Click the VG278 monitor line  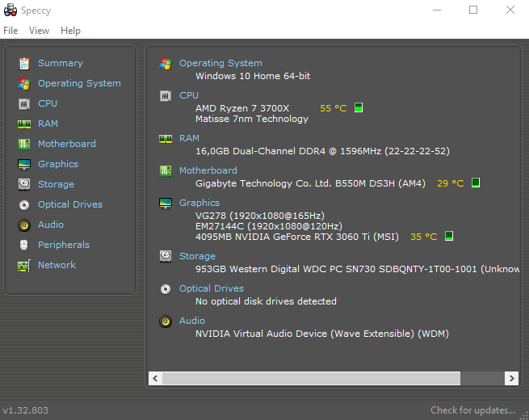pos(260,216)
